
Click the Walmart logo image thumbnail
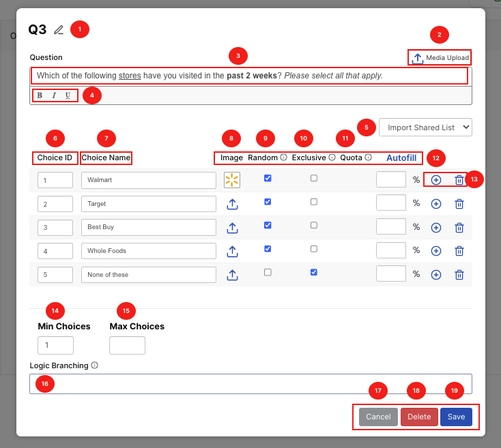[232, 180]
